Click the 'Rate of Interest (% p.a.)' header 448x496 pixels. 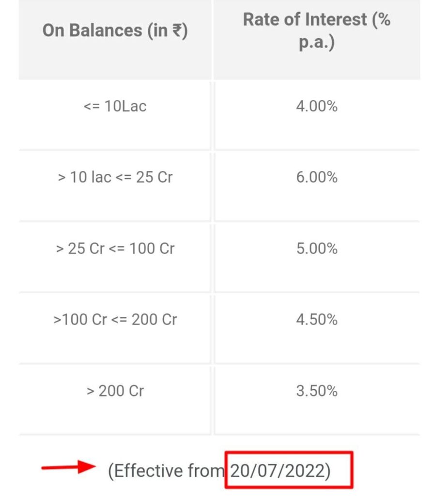(x=317, y=31)
